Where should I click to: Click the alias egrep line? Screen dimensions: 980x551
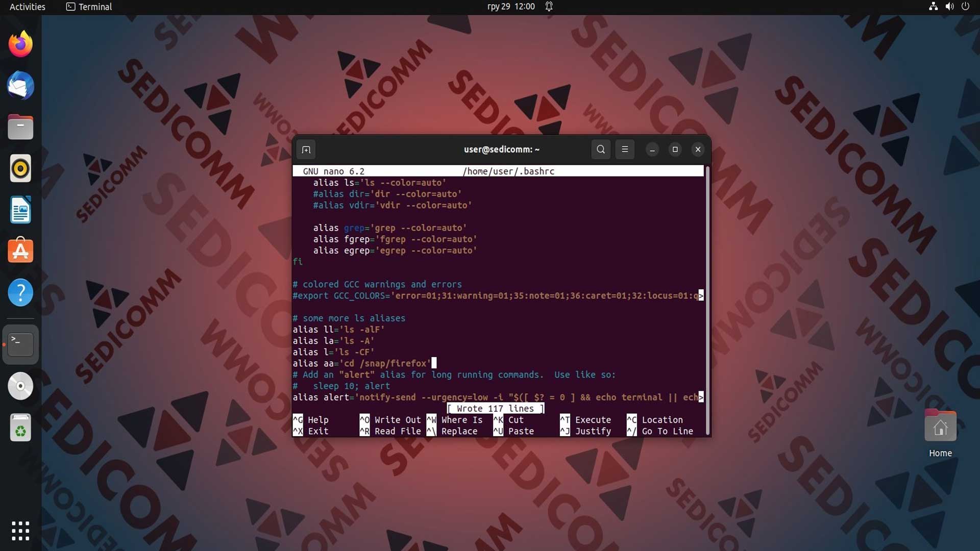tap(395, 251)
